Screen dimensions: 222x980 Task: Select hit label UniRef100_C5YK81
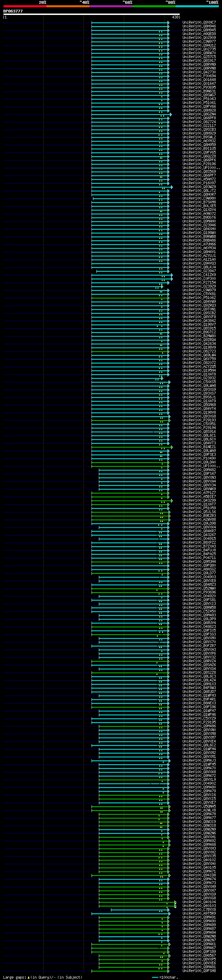coord(199,294)
